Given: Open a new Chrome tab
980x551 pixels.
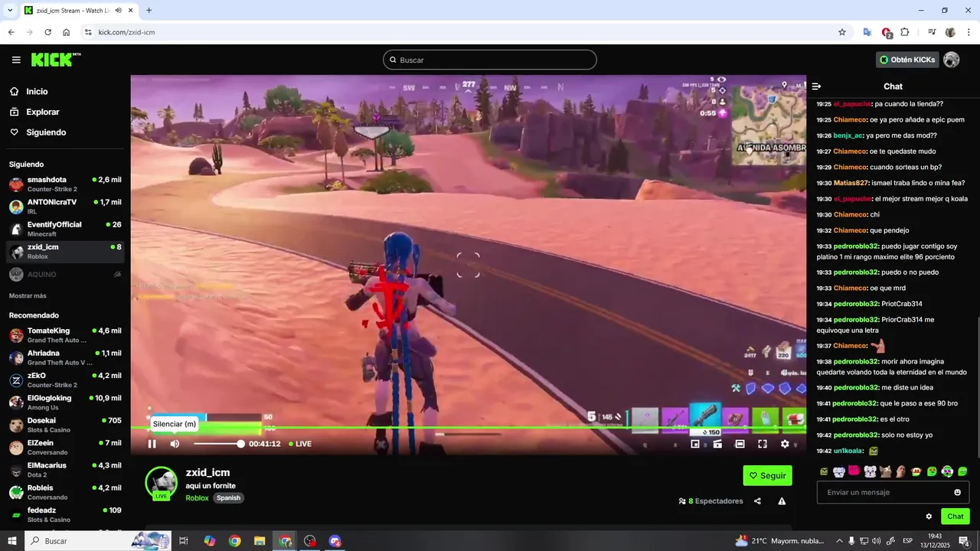Looking at the screenshot, I should (x=149, y=11).
